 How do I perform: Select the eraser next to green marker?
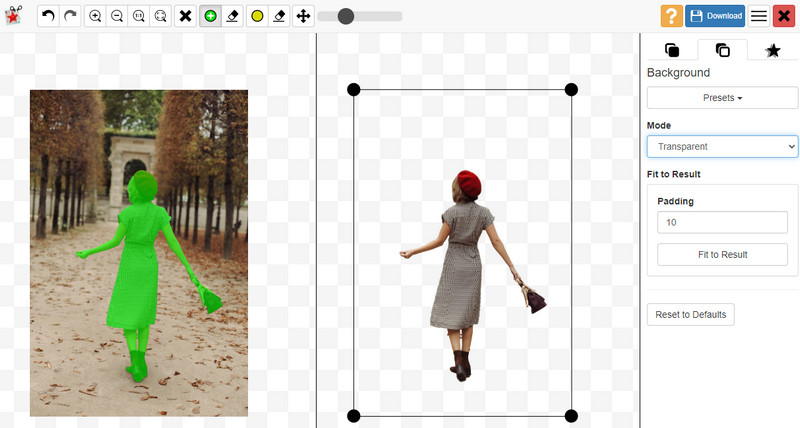pyautogui.click(x=232, y=16)
